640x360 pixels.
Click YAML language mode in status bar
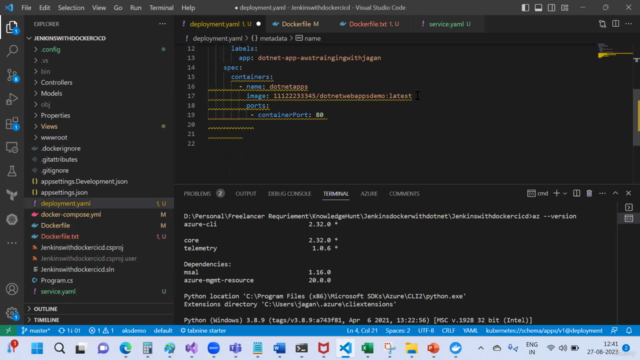[470, 331]
